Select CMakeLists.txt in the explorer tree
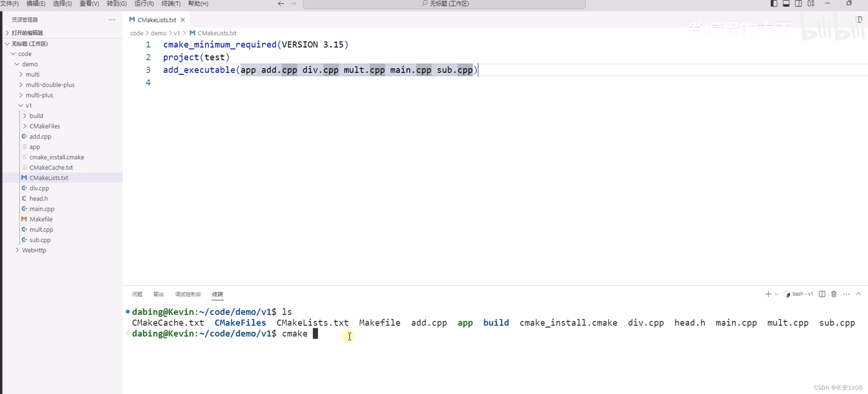 pos(49,178)
